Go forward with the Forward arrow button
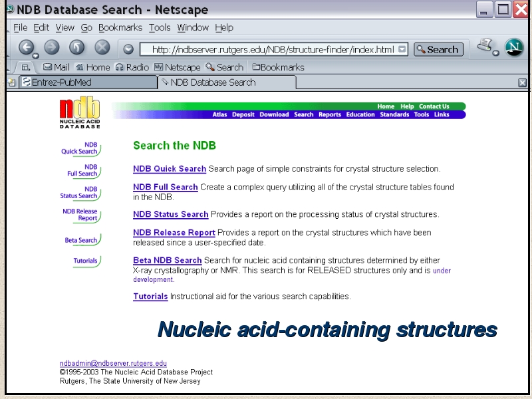 click(x=52, y=47)
